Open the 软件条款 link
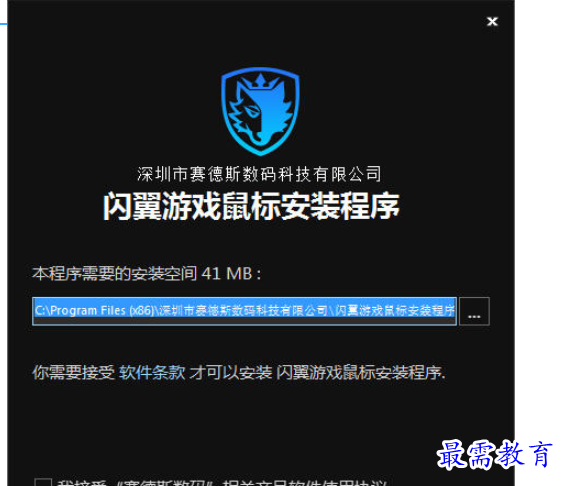Viewport: 561px width, 486px height. (x=152, y=373)
